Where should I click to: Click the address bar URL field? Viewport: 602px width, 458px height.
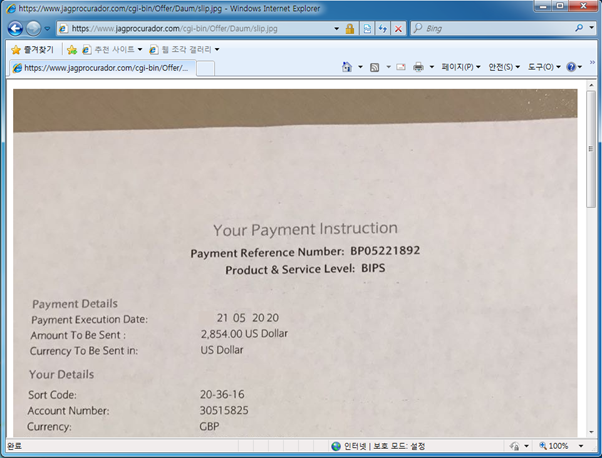(196, 28)
